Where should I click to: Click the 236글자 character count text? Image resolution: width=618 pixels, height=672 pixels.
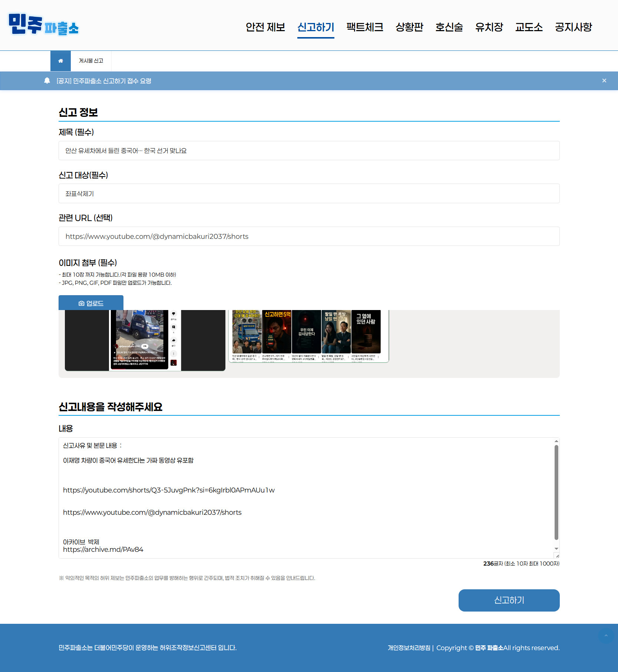[x=521, y=564]
